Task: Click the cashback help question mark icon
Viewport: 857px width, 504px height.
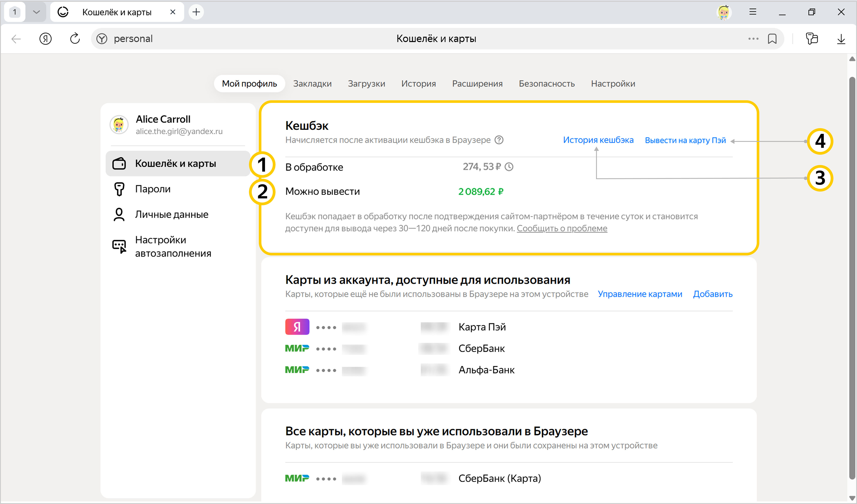Action: tap(499, 140)
